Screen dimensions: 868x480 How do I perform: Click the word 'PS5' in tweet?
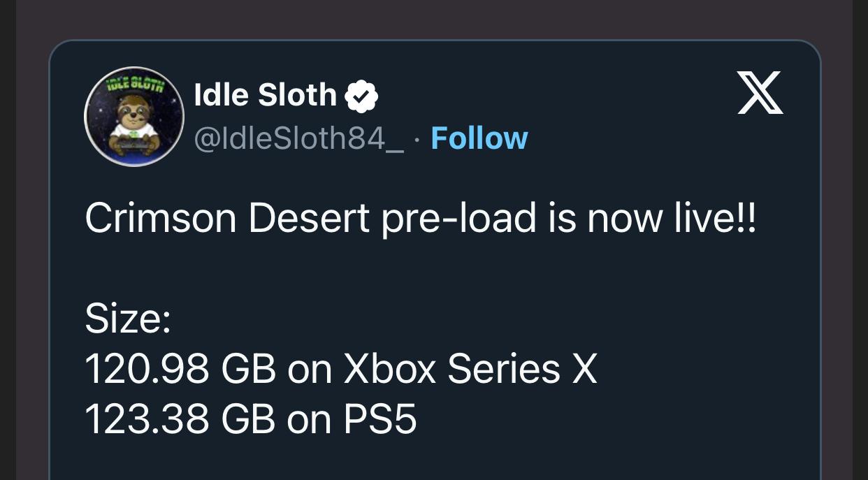coord(380,419)
